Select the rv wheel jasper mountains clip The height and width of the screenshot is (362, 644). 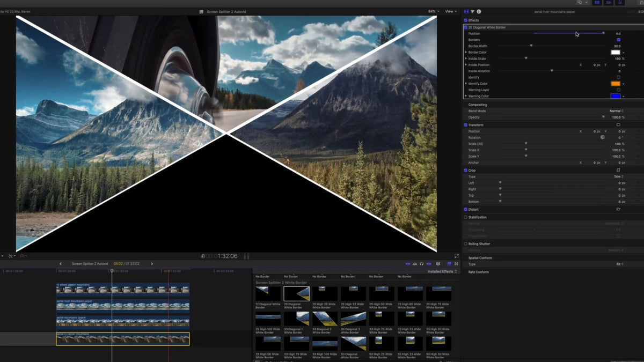(x=123, y=290)
